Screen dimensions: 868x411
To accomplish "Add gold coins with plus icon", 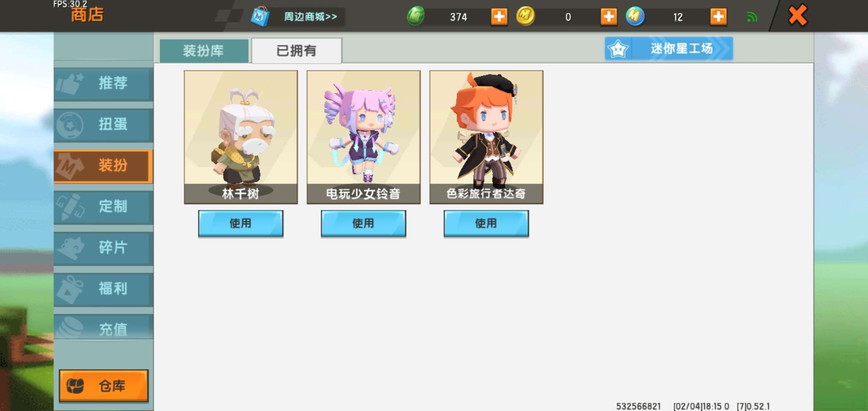I will [608, 17].
